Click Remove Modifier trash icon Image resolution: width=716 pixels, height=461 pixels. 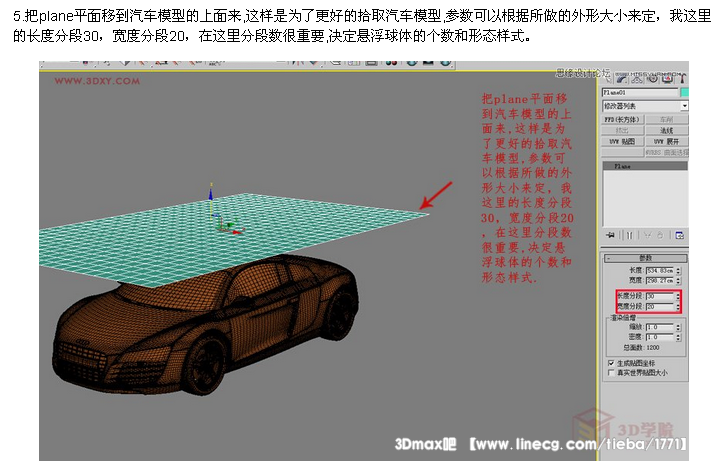click(x=660, y=235)
